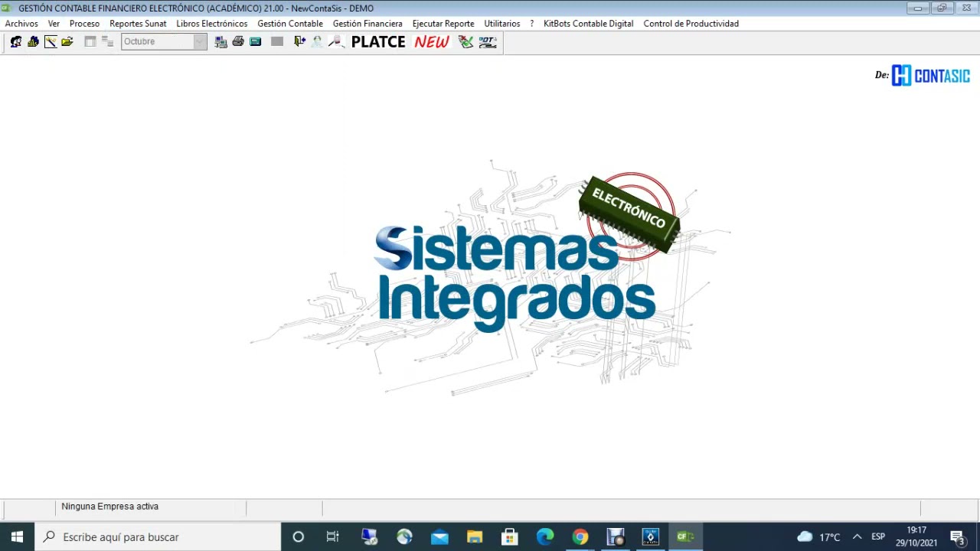The image size is (980, 551).
Task: Open the Gestión Contable menu
Action: (290, 24)
